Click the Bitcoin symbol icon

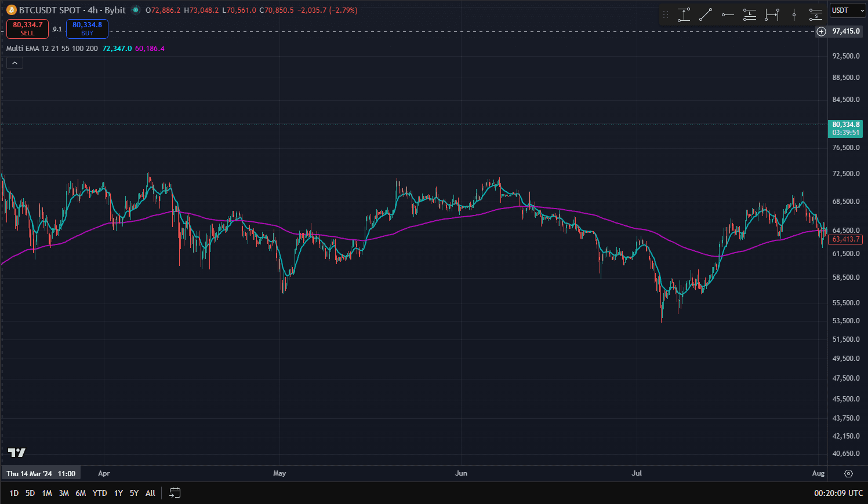click(12, 10)
